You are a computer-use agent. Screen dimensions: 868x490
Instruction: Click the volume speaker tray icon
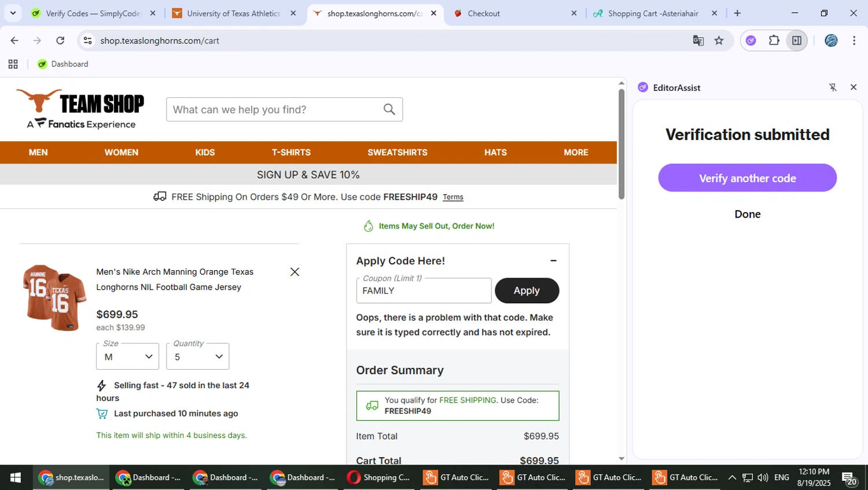coord(763,478)
